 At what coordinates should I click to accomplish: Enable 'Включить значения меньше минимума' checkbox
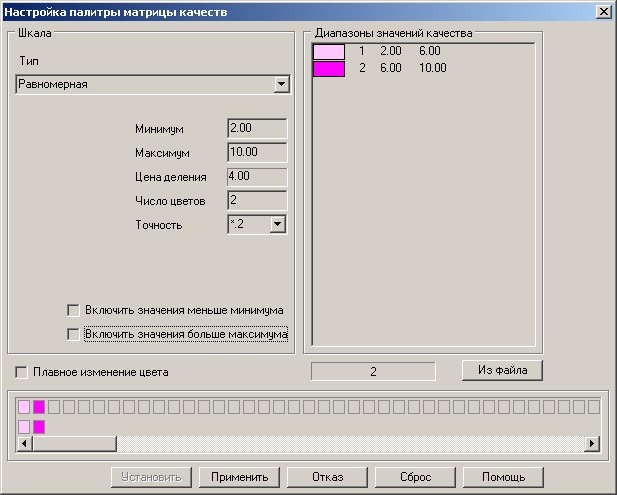pyautogui.click(x=73, y=310)
